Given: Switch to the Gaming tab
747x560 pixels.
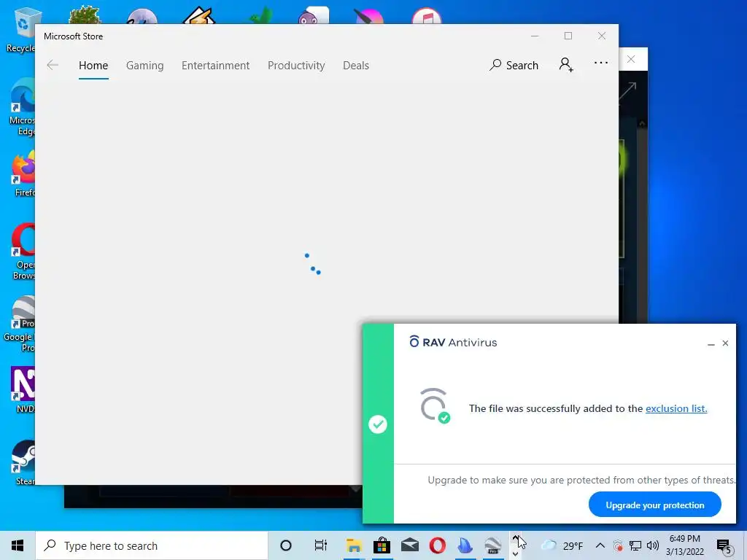Looking at the screenshot, I should click(145, 65).
